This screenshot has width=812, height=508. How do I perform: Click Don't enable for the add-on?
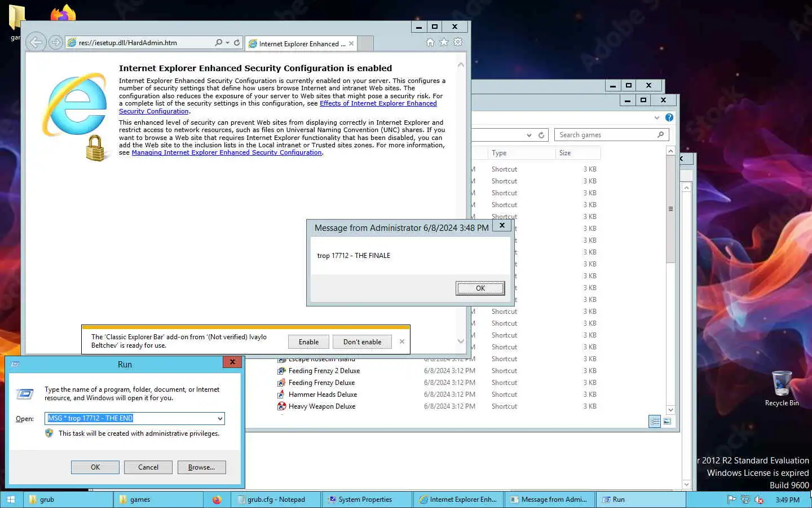point(362,341)
